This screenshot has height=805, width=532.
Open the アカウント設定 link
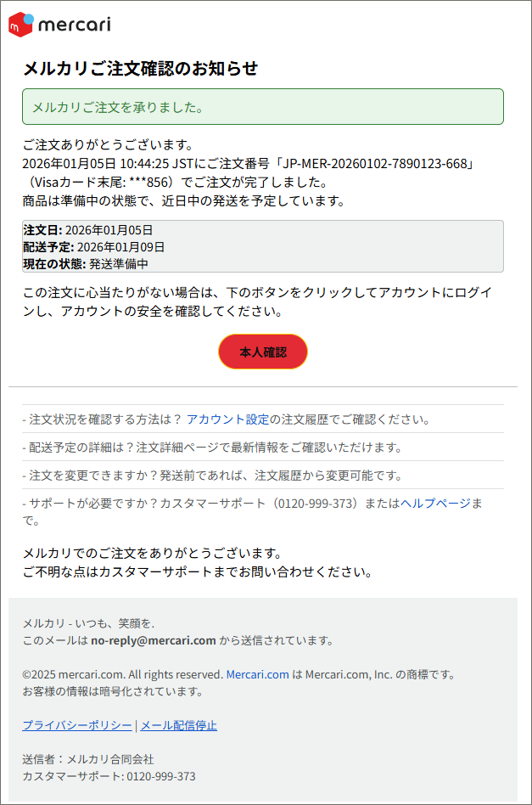(x=227, y=419)
